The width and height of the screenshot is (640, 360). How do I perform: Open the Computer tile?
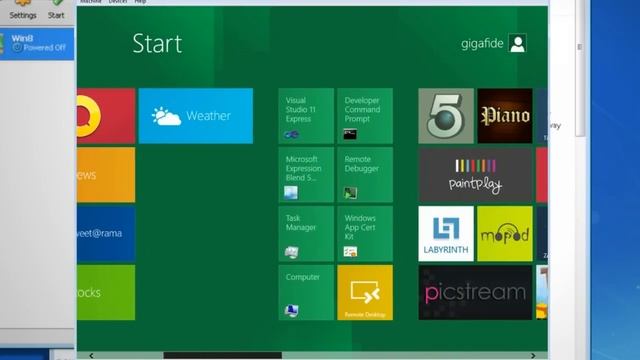pyautogui.click(x=306, y=292)
